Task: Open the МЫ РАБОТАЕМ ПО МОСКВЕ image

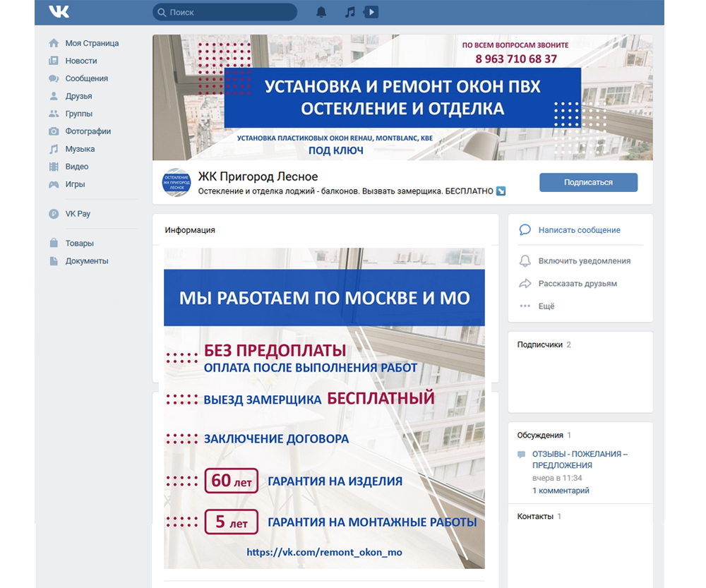Action: tap(324, 408)
